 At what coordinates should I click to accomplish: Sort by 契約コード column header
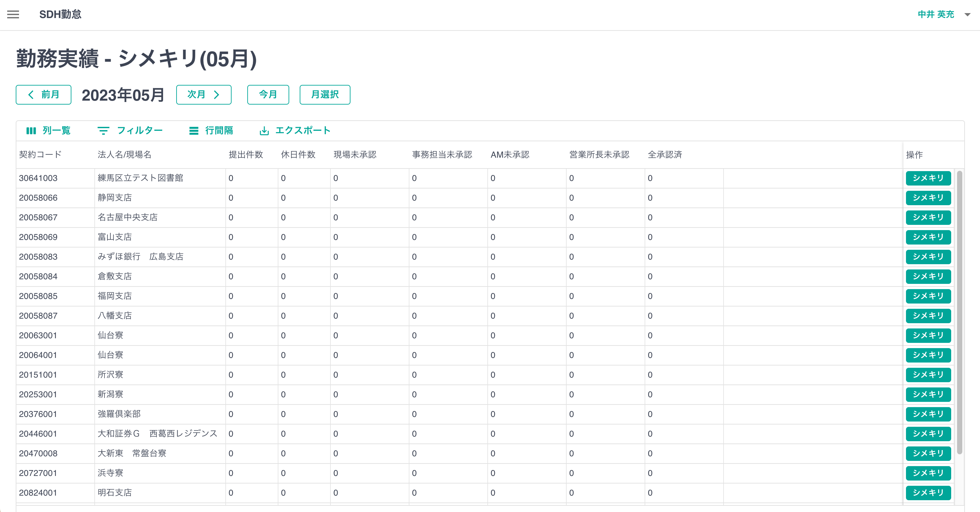pos(40,155)
